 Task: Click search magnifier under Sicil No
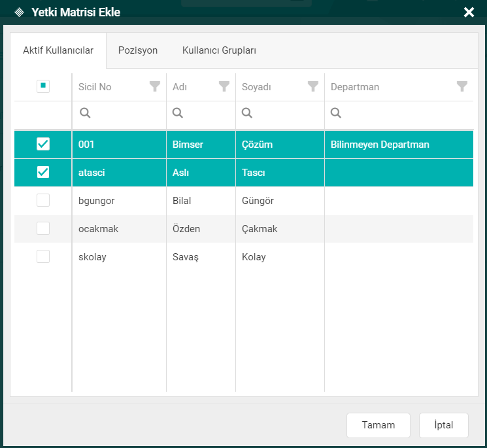pyautogui.click(x=85, y=113)
